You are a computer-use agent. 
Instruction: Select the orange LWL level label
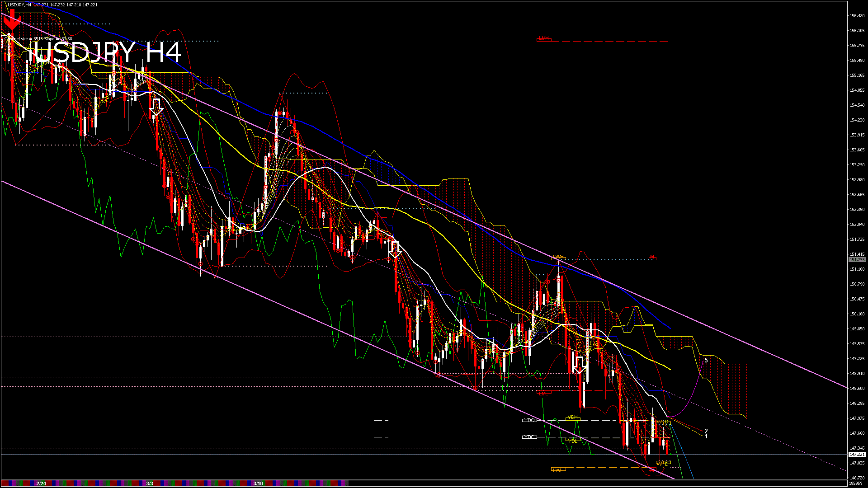558,470
